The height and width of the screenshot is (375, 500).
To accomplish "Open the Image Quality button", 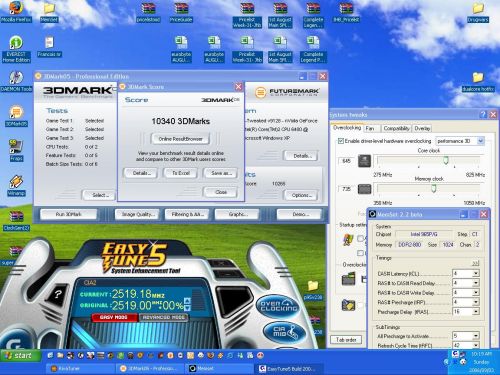I will pos(138,214).
